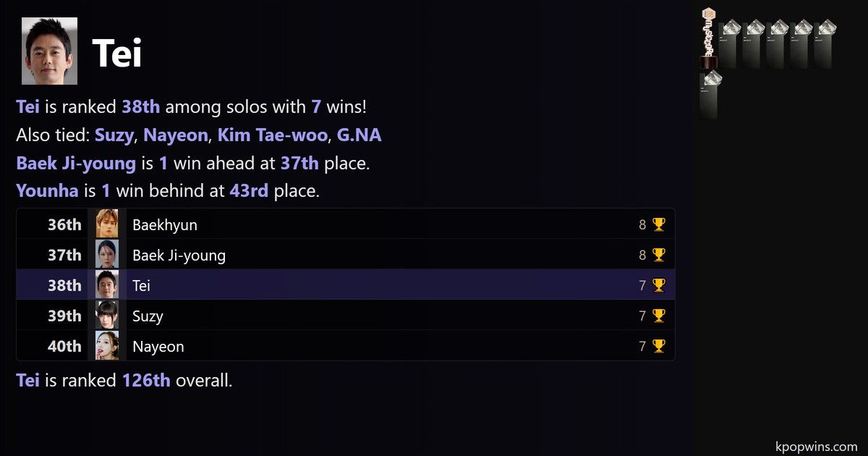Click the 126th overall rank link
This screenshot has height=456, width=868.
click(x=146, y=381)
